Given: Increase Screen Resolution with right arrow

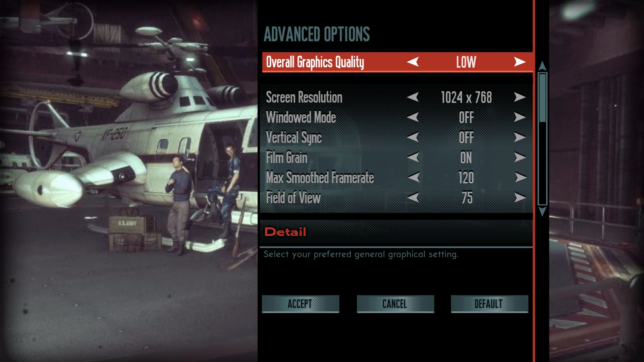Looking at the screenshot, I should pos(520,97).
